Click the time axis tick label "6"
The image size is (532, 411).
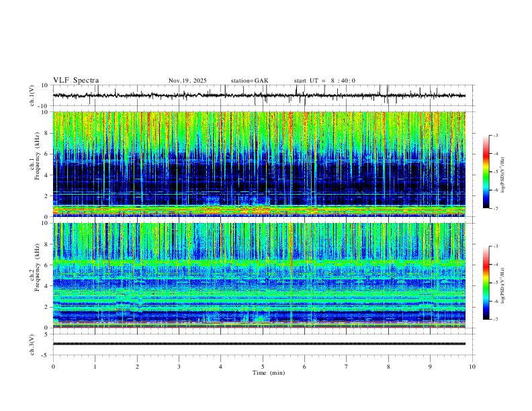(304, 367)
